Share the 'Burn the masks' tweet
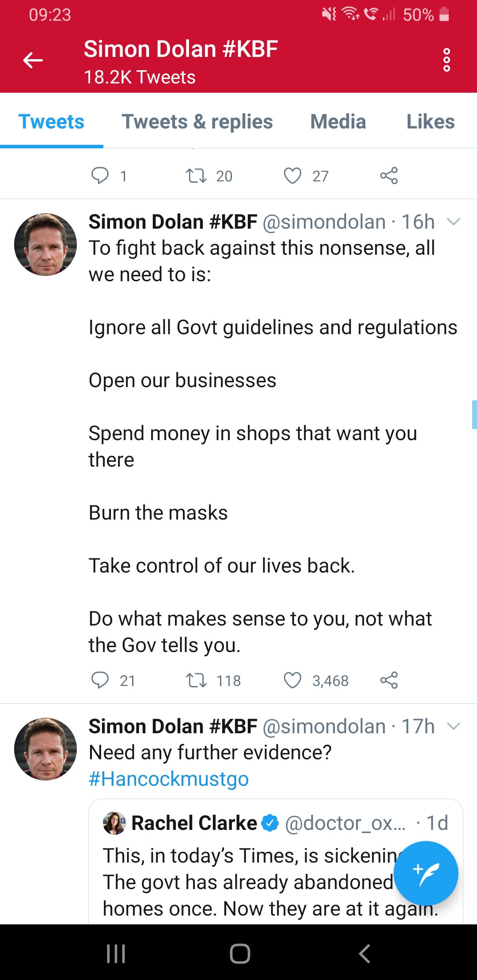This screenshot has height=980, width=477. click(x=389, y=680)
